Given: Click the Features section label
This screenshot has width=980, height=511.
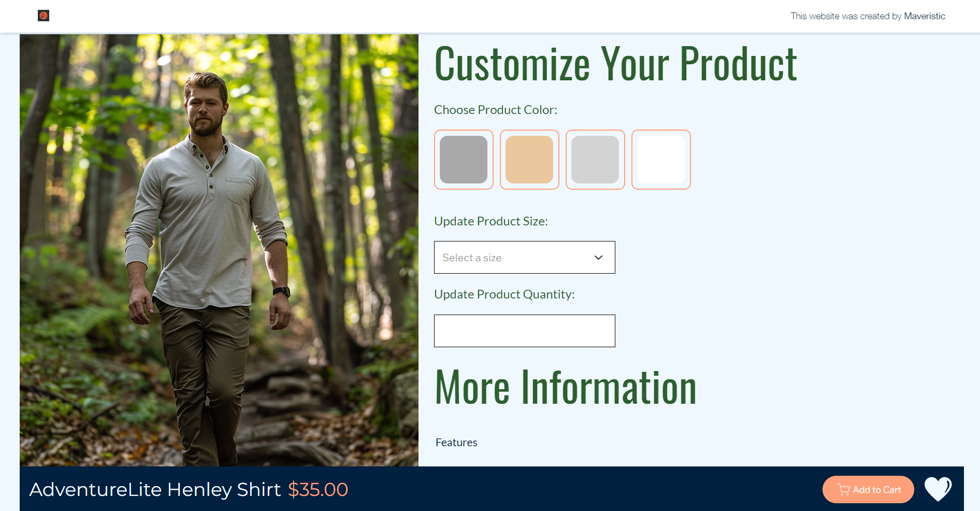Looking at the screenshot, I should coord(456,443).
